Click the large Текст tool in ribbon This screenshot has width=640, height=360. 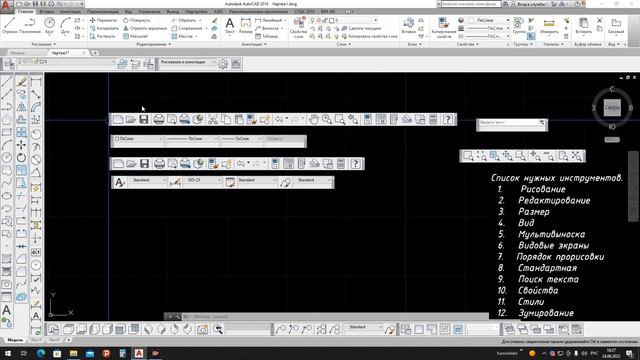[x=230, y=26]
